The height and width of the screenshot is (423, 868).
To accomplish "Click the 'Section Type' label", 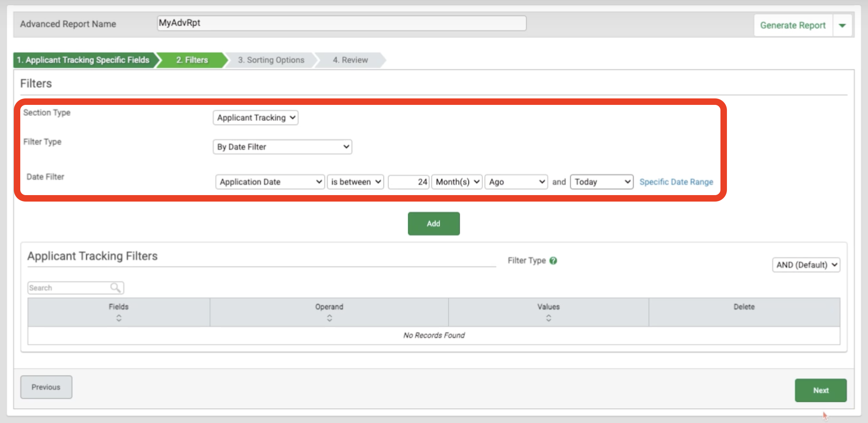I will pyautogui.click(x=47, y=113).
